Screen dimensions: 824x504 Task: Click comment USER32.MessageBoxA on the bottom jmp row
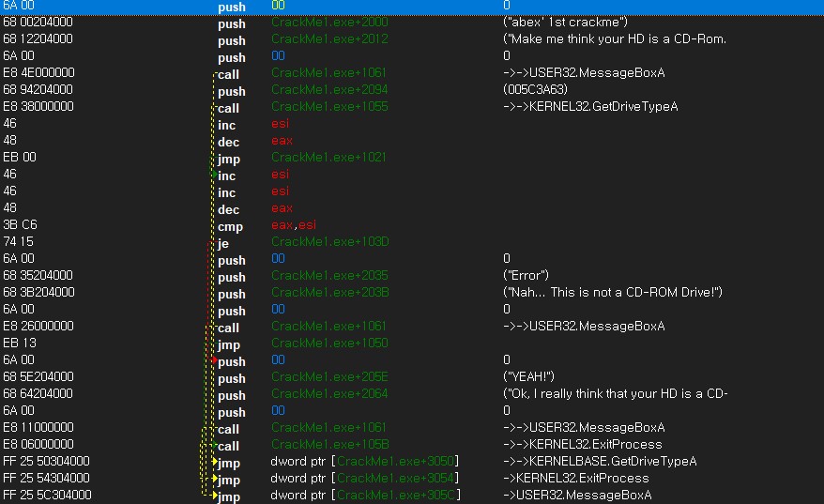tap(577, 495)
